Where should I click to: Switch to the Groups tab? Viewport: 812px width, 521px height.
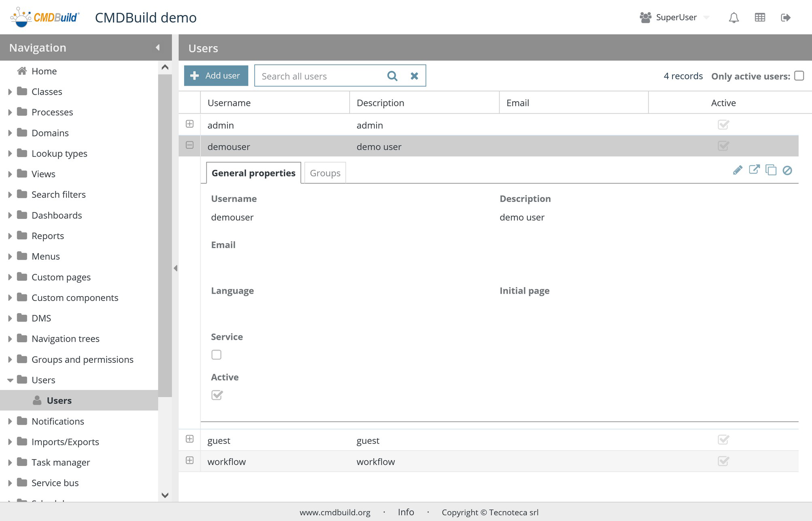coord(325,173)
